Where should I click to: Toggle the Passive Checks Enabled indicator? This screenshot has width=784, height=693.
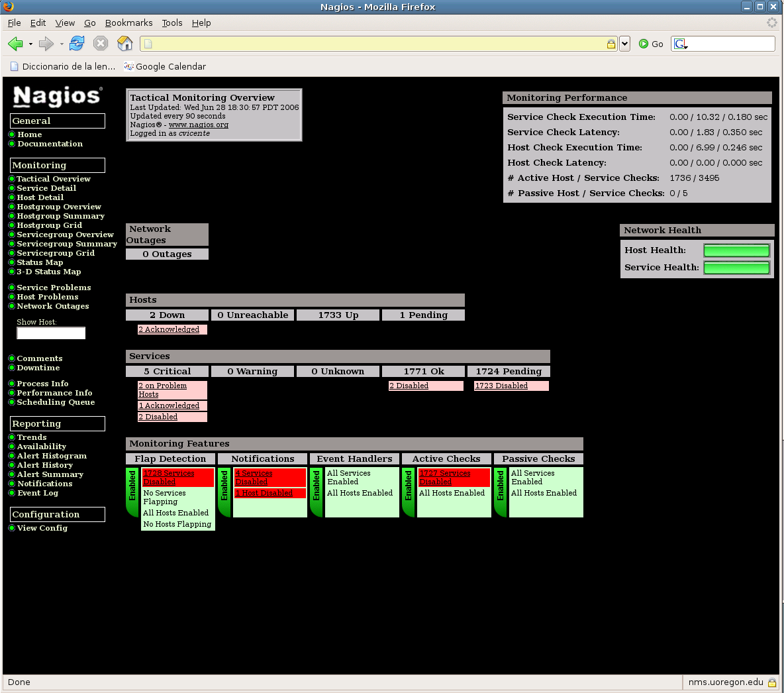pos(501,492)
